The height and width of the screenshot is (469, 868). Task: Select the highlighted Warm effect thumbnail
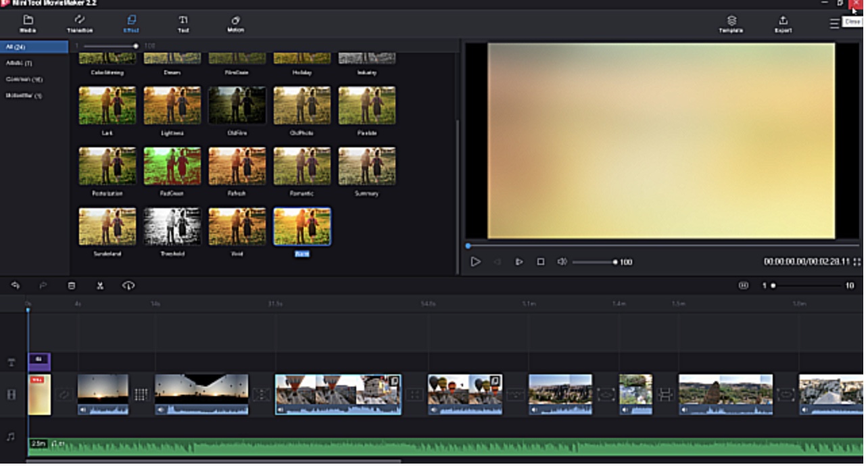click(x=302, y=226)
